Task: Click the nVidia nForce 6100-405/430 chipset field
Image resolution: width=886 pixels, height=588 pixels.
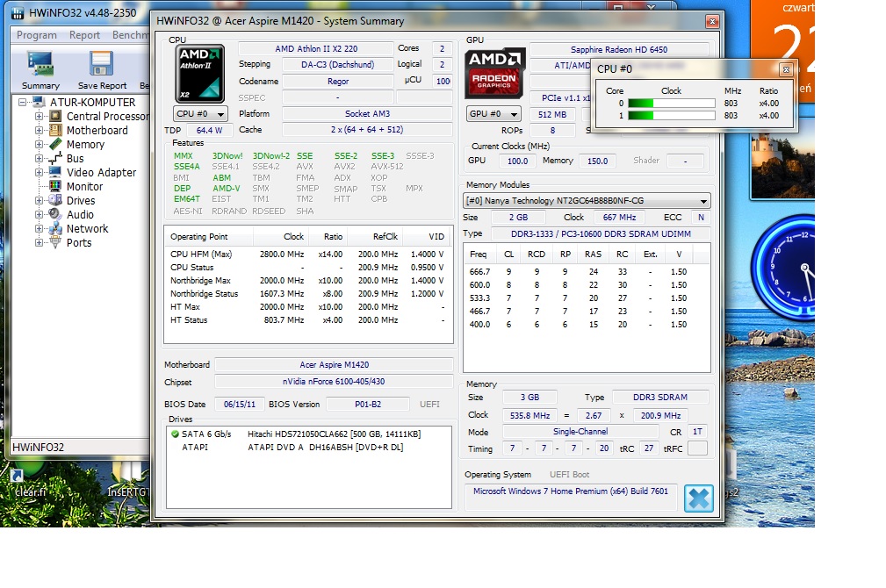Action: [x=334, y=382]
